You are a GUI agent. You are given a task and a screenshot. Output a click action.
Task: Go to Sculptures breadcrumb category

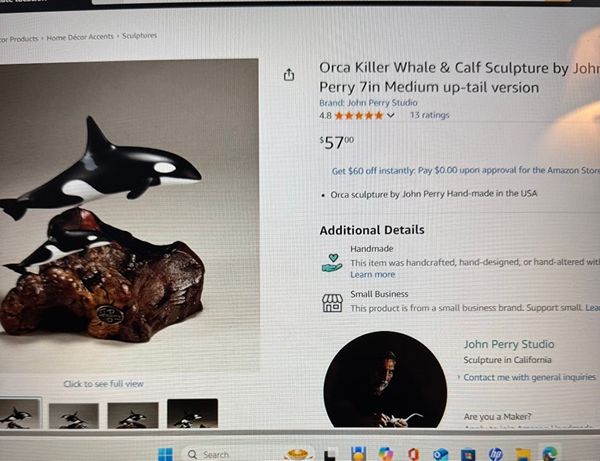tap(140, 36)
